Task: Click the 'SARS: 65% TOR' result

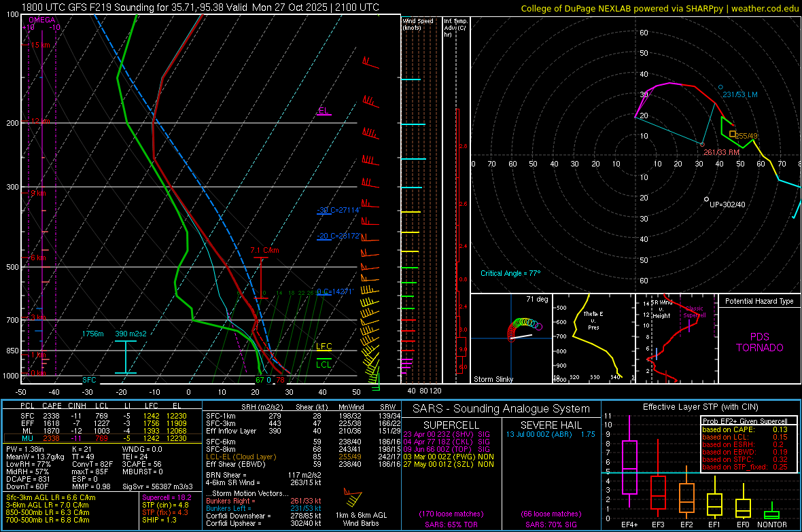Action: (x=451, y=525)
